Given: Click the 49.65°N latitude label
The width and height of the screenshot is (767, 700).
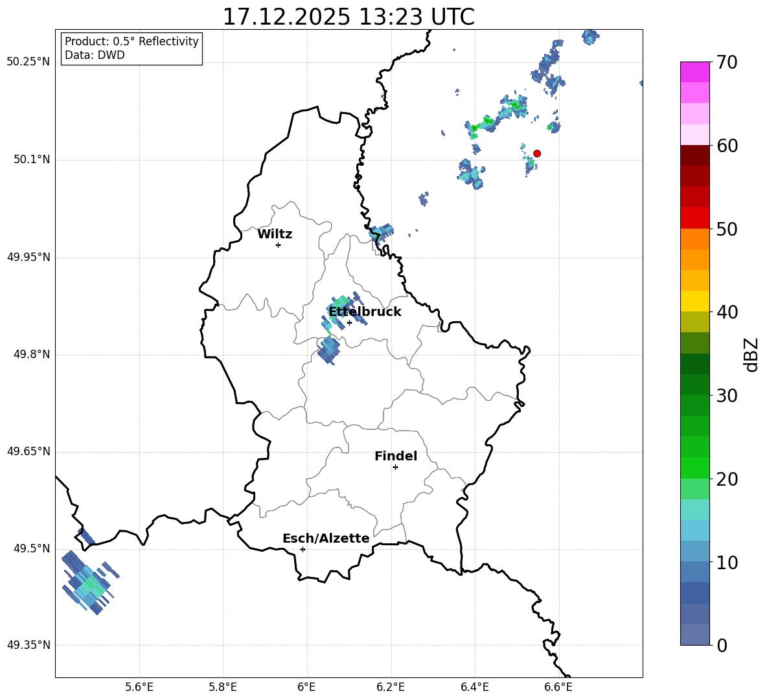Looking at the screenshot, I should point(29,451).
